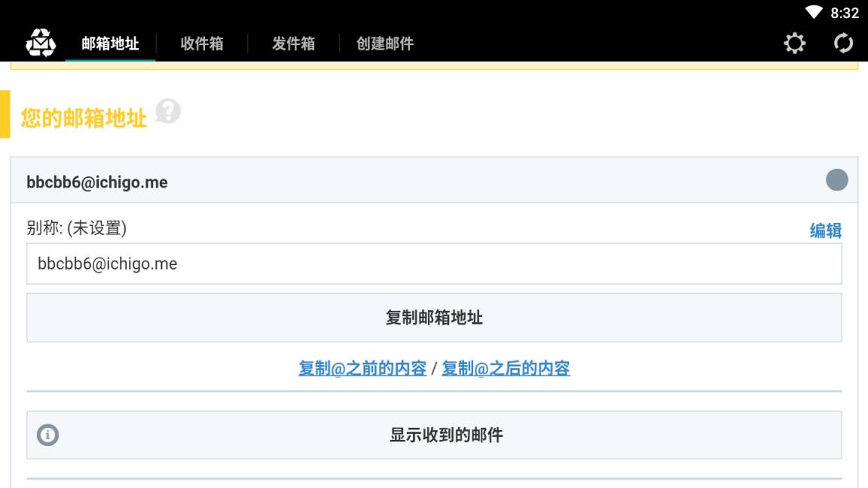Select the 创建邮件 tab
This screenshot has height=488, width=868.
(x=385, y=44)
